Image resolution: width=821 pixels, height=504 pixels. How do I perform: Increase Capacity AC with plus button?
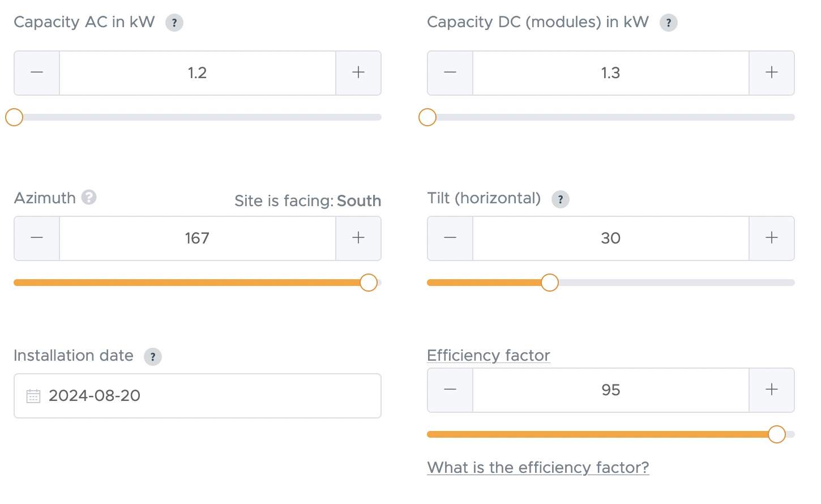pyautogui.click(x=358, y=73)
